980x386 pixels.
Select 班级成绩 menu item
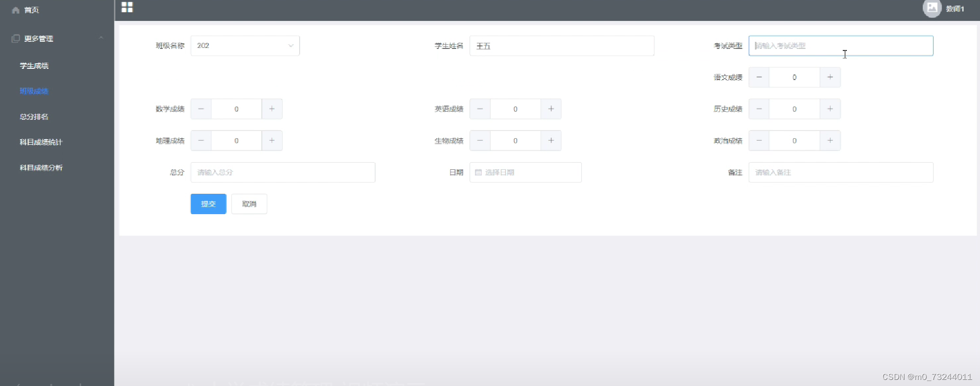(34, 91)
